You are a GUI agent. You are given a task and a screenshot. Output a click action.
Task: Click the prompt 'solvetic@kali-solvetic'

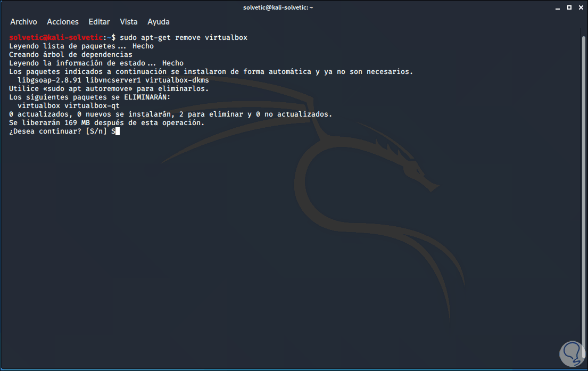pos(56,37)
